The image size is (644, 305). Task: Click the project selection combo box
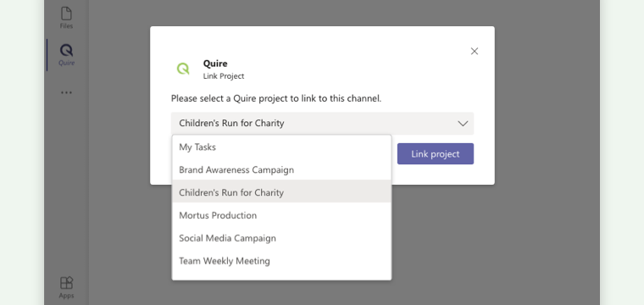click(x=322, y=124)
